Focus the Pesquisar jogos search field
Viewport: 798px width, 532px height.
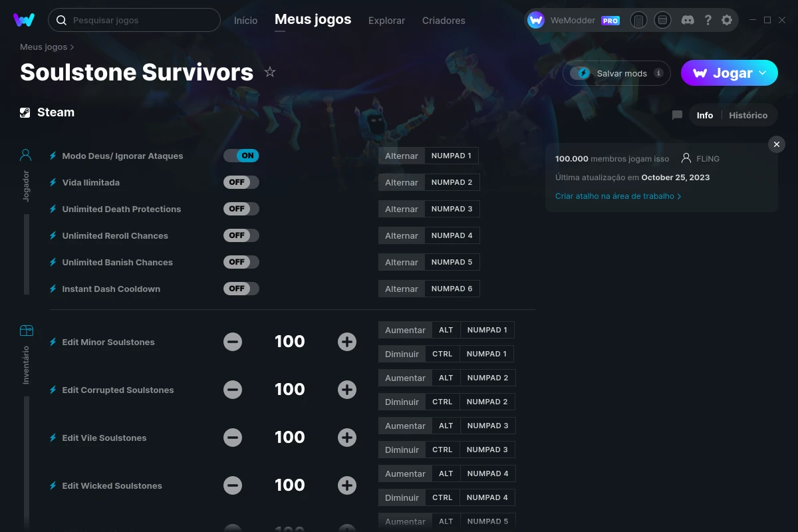click(134, 20)
